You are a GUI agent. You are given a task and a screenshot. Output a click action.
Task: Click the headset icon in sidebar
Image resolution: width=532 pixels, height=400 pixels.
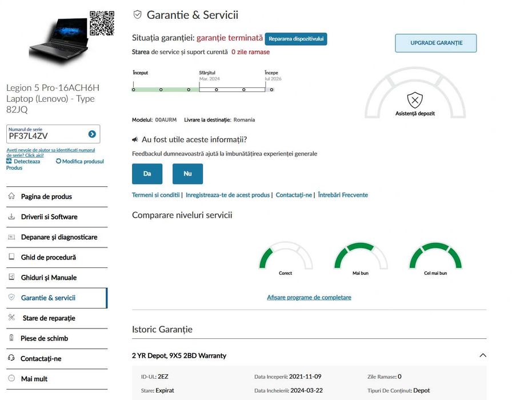click(11, 358)
